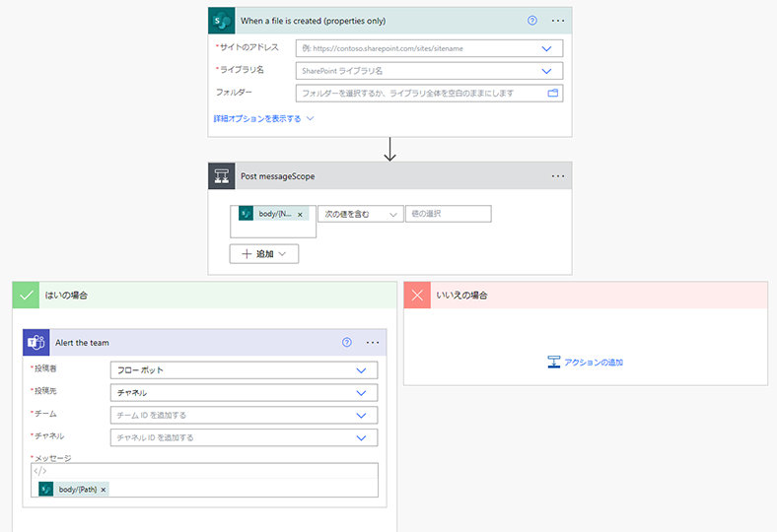The height and width of the screenshot is (532, 777).
Task: Select the Post messageScope title
Action: coord(277,176)
